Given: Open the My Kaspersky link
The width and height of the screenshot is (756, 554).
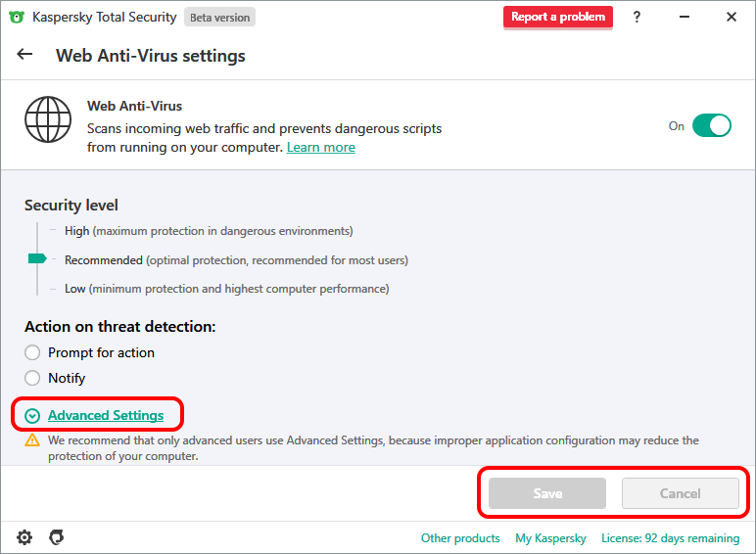Looking at the screenshot, I should point(551,538).
